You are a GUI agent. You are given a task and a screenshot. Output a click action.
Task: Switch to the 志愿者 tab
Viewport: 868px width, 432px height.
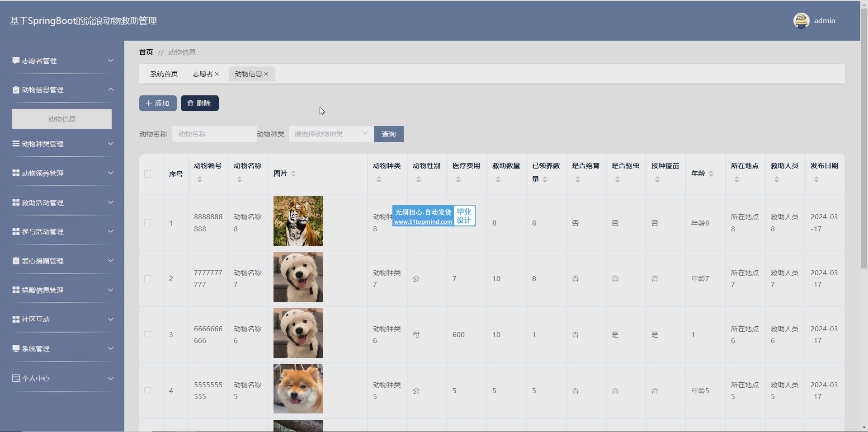[x=203, y=74]
